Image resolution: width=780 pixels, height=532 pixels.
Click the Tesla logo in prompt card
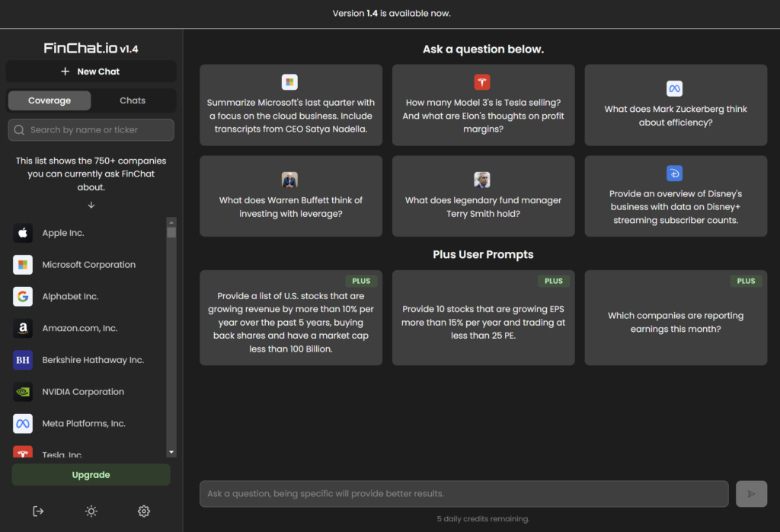[481, 82]
